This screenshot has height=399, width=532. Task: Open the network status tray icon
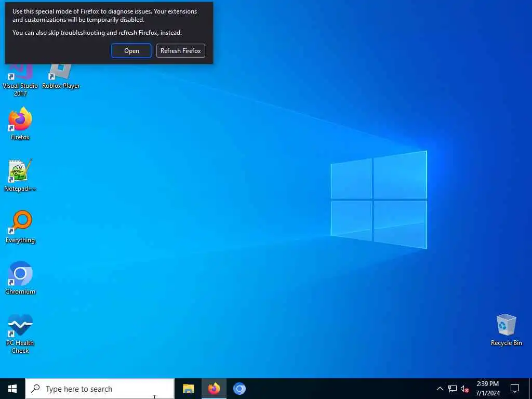453,389
